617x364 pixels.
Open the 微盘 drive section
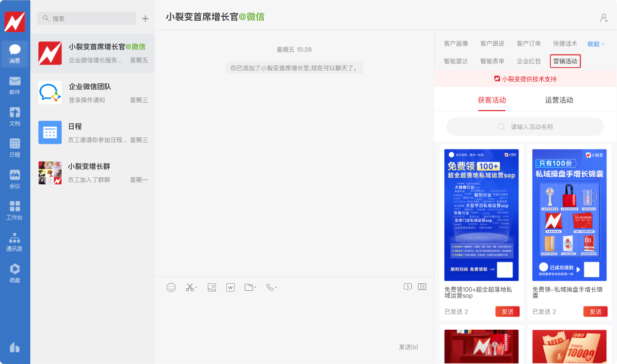(15, 273)
